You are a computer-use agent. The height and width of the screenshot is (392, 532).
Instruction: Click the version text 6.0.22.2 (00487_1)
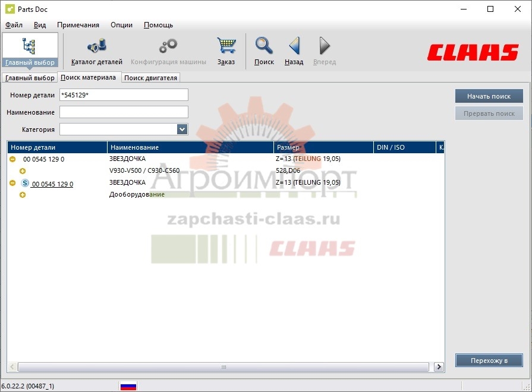pyautogui.click(x=28, y=386)
